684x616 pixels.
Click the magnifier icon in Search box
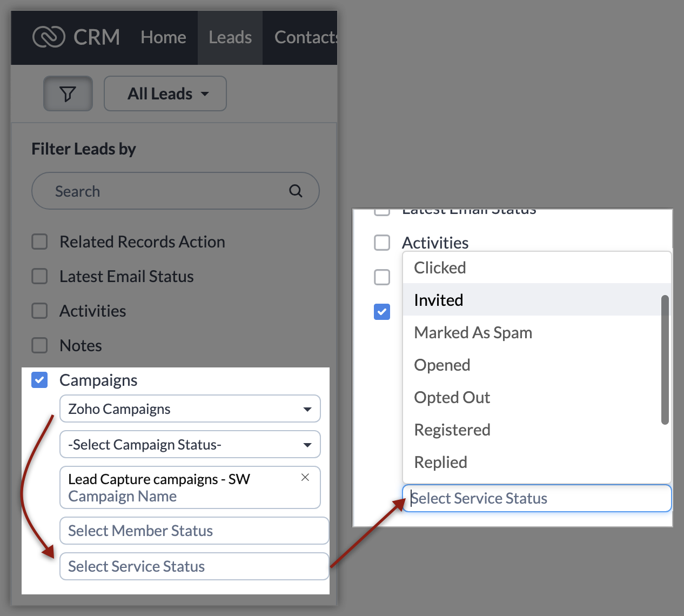click(296, 191)
